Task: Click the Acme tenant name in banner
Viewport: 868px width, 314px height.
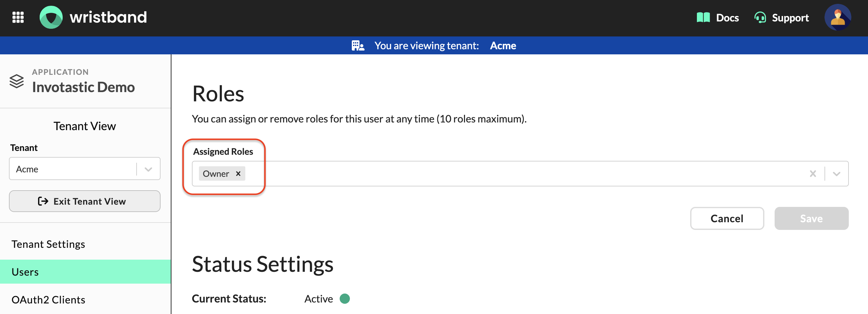Action: tap(503, 45)
